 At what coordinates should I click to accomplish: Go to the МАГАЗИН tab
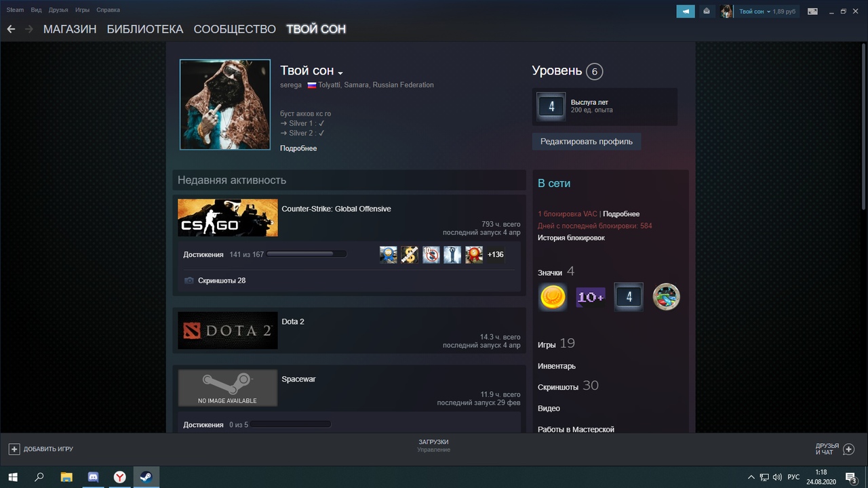[70, 29]
